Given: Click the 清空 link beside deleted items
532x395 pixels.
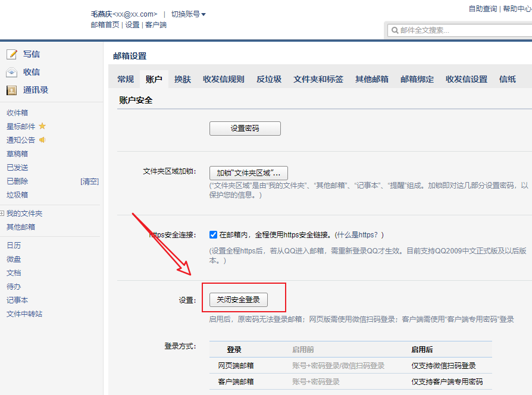Looking at the screenshot, I should pyautogui.click(x=89, y=181).
